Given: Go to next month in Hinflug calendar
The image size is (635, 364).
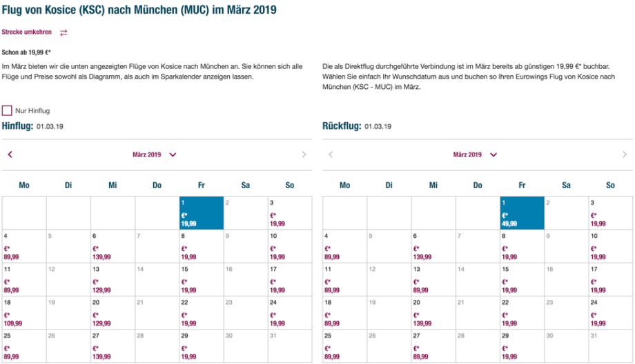Looking at the screenshot, I should pyautogui.click(x=304, y=154).
